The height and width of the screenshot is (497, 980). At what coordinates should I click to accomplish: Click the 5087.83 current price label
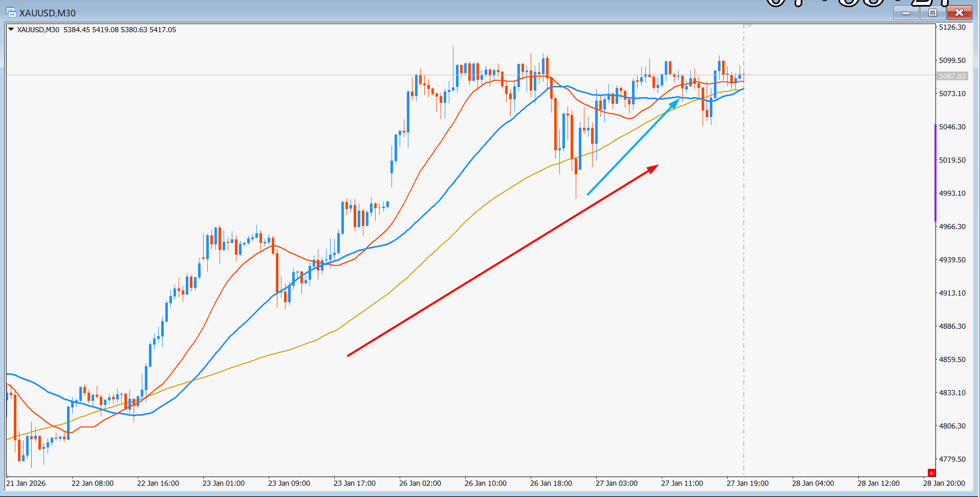[x=952, y=76]
